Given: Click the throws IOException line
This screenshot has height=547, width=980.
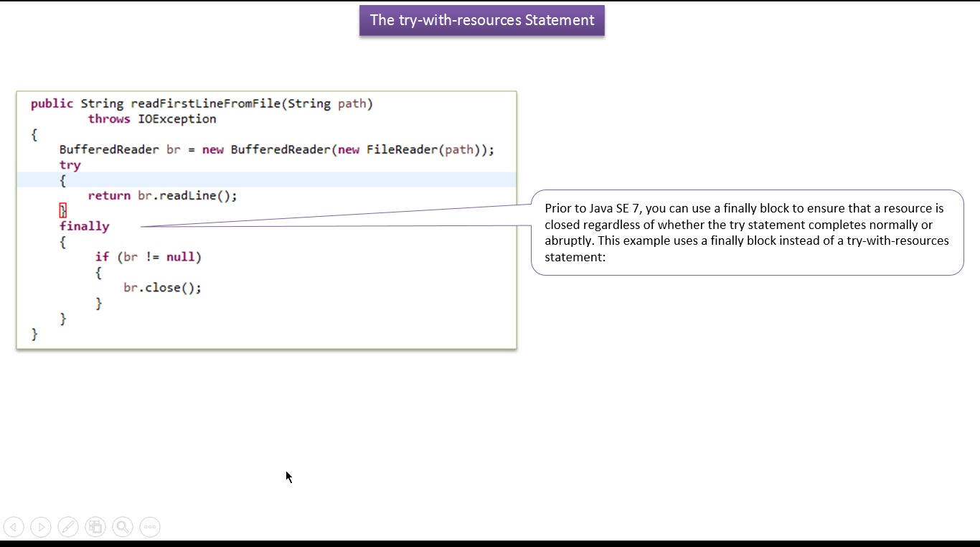Looking at the screenshot, I should click(x=152, y=119).
